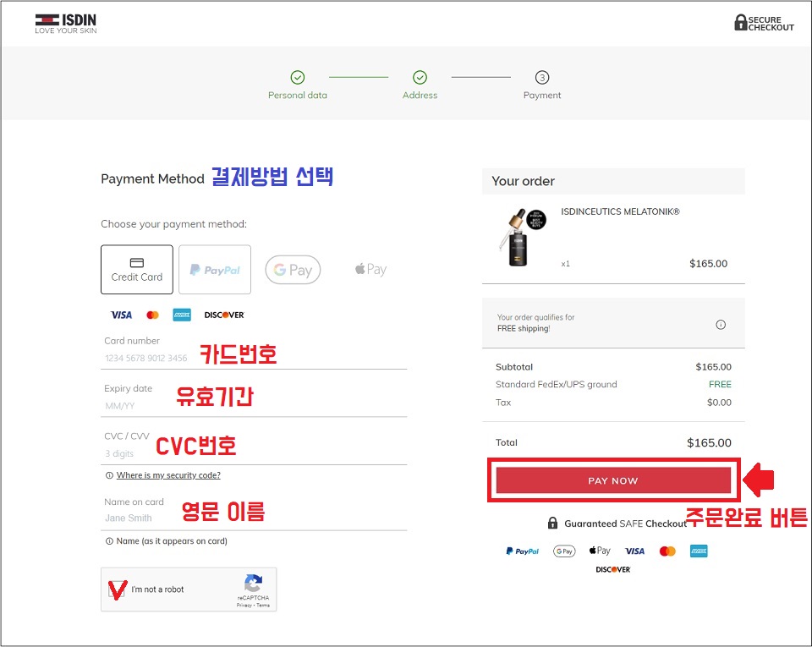This screenshot has height=647, width=812.
Task: Click the Discover logo under payment methods
Action: (223, 315)
